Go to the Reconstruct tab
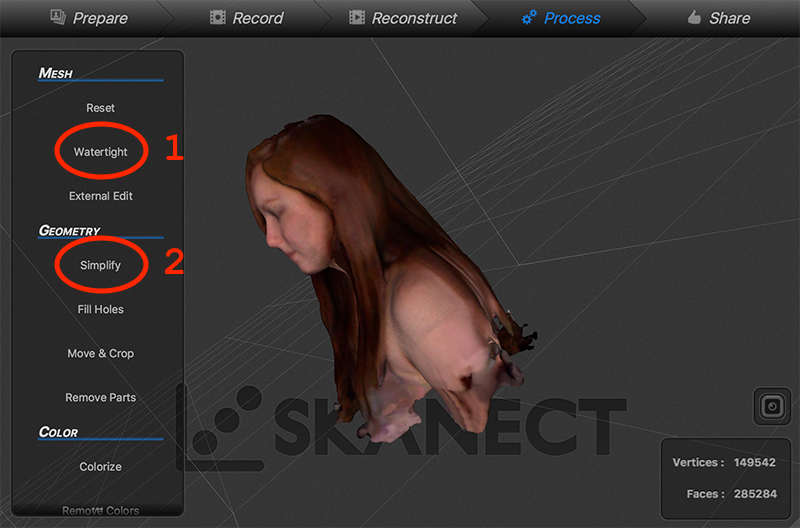Screen dimensions: 800x528 click(x=403, y=18)
